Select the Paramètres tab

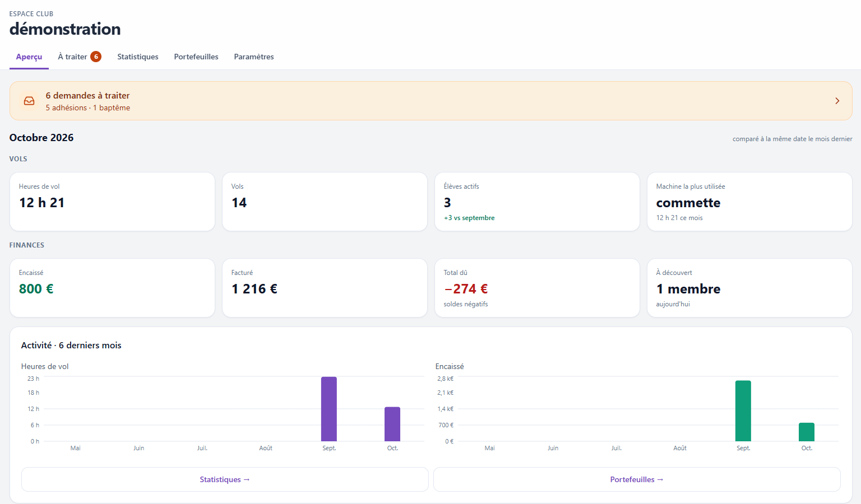coord(254,57)
